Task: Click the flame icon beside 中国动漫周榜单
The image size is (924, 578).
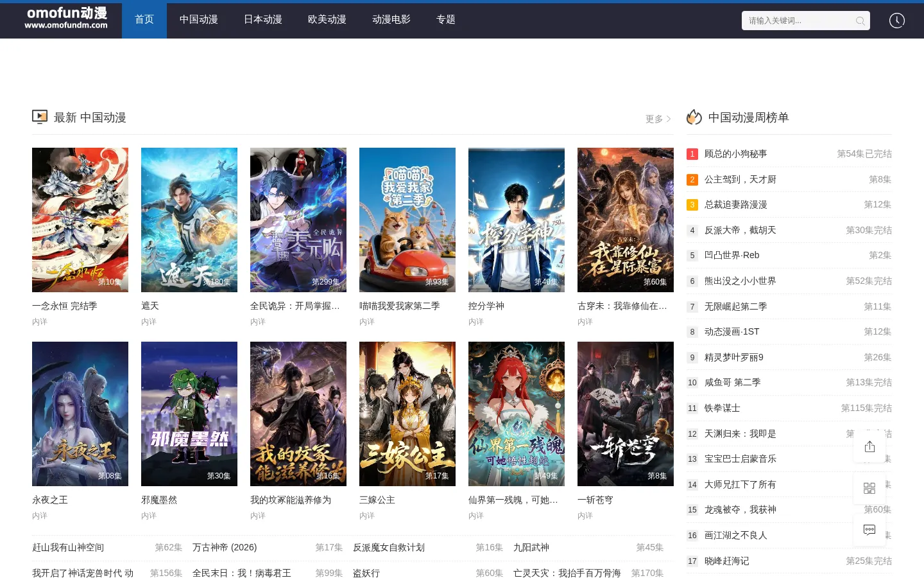Action: [694, 117]
